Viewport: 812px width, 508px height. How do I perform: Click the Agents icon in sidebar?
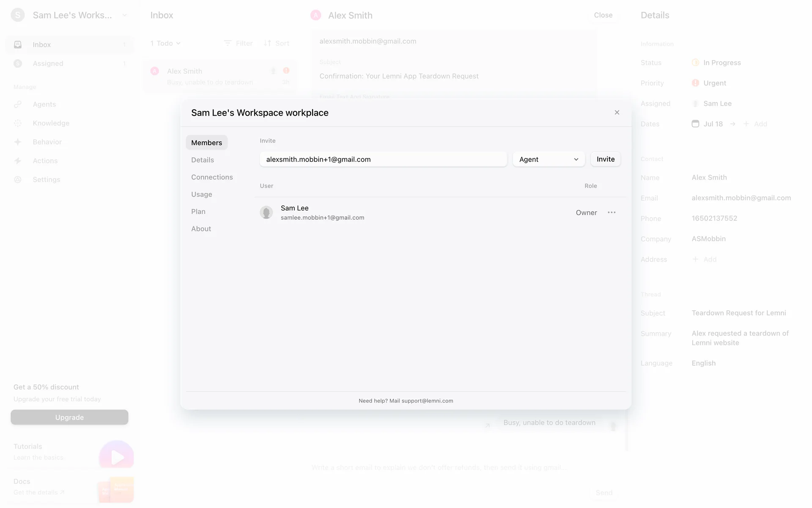coord(18,105)
